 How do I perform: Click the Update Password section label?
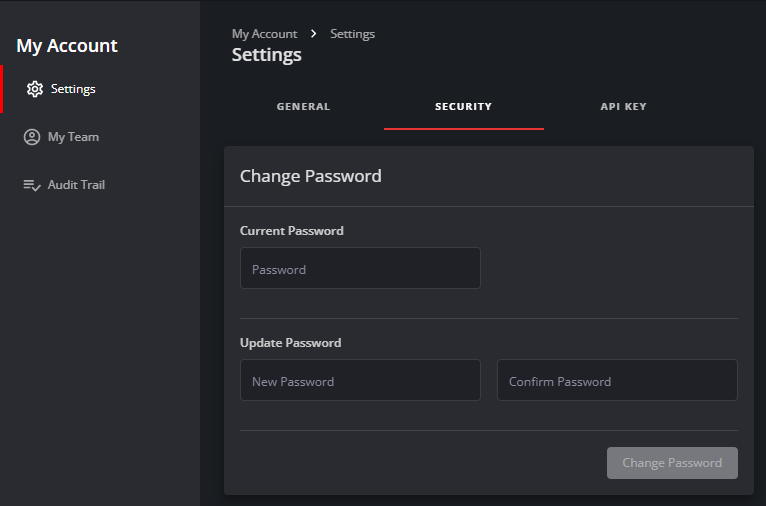[x=290, y=343]
